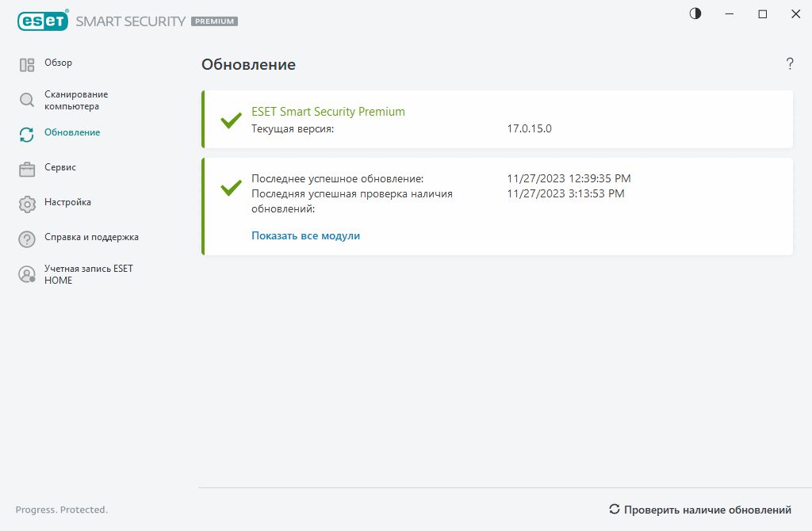Click the green checkmark beside the last successful update
The width and height of the screenshot is (812, 531).
pyautogui.click(x=231, y=187)
